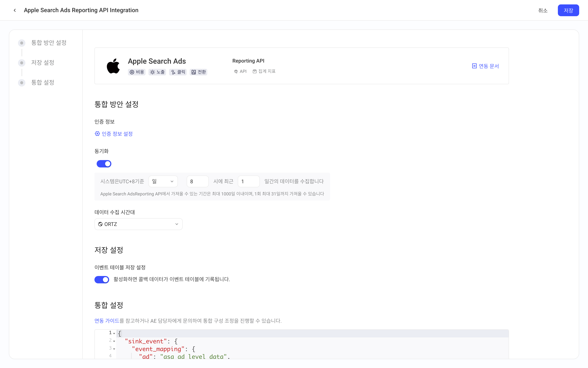Click the Reporting API label
This screenshot has height=368, width=588.
tap(248, 61)
